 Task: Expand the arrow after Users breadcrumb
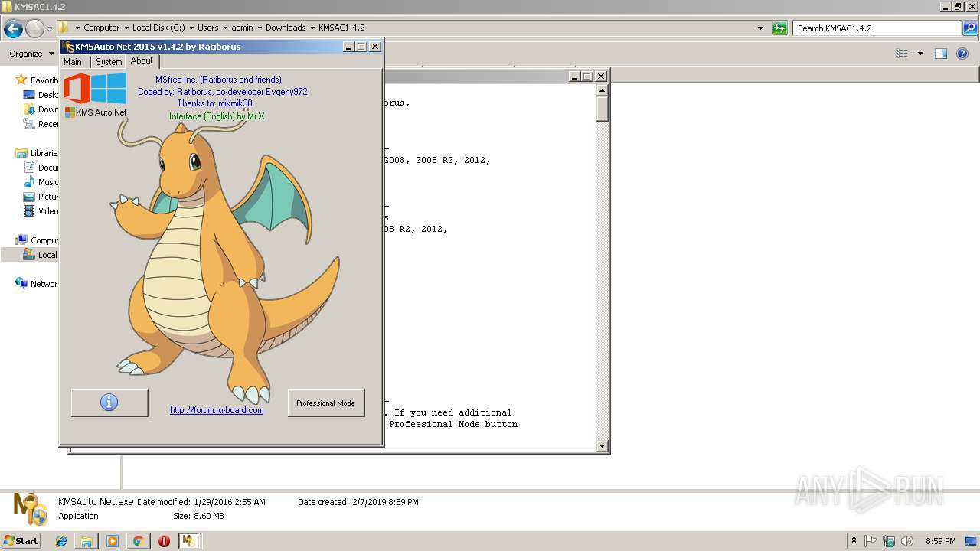225,28
